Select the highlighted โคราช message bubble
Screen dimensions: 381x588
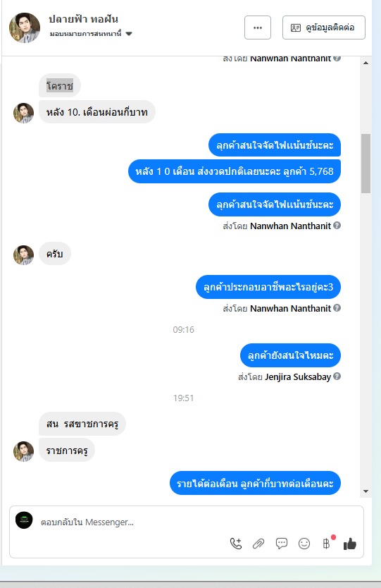point(60,86)
